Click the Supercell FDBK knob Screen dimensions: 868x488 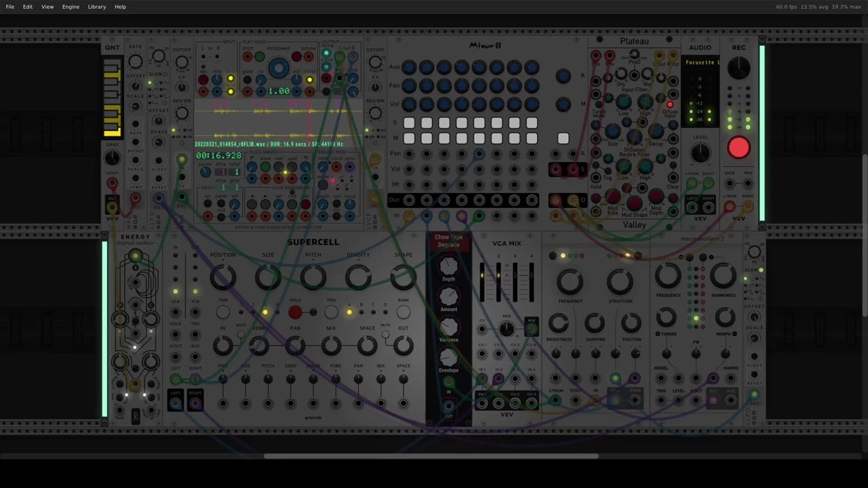tap(258, 346)
